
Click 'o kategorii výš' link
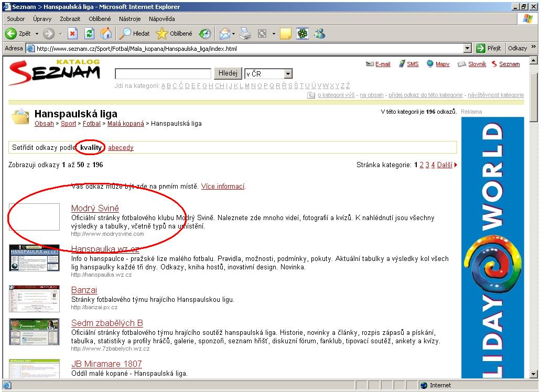(336, 95)
